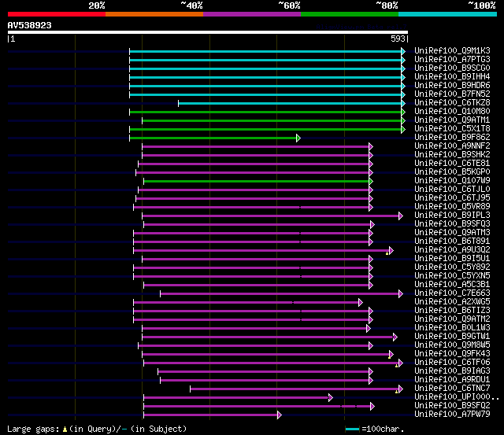Select the query name AV538923
The width and height of the screenshot is (504, 435).
(30, 25)
